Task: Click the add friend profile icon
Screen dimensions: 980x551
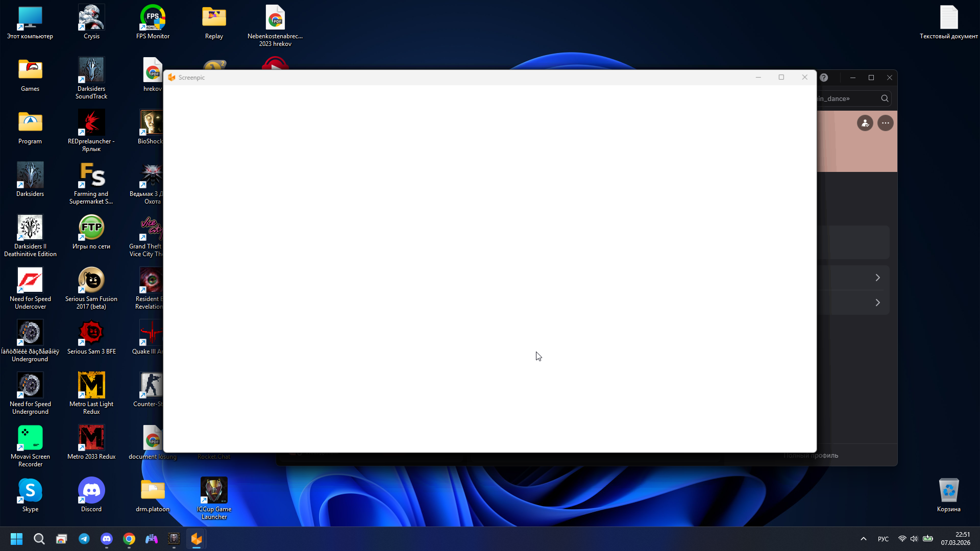Action: [865, 123]
